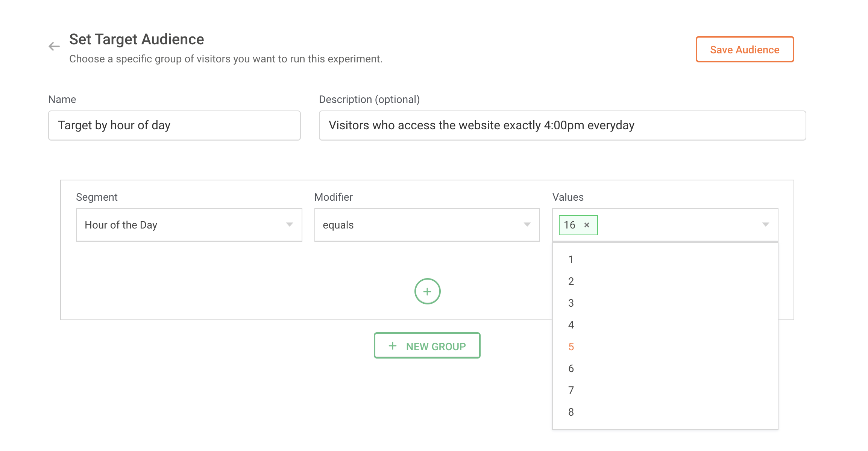Collapse the Values dropdown arrow
Viewport: 868px width, 451px height.
pos(765,225)
